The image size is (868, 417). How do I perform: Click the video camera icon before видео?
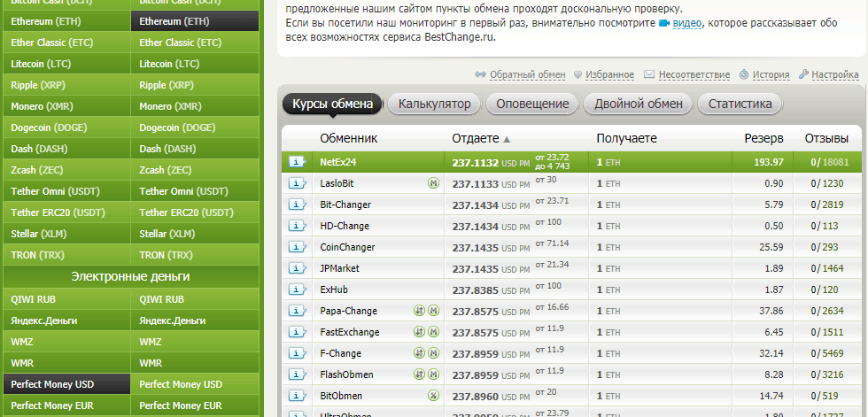point(663,22)
